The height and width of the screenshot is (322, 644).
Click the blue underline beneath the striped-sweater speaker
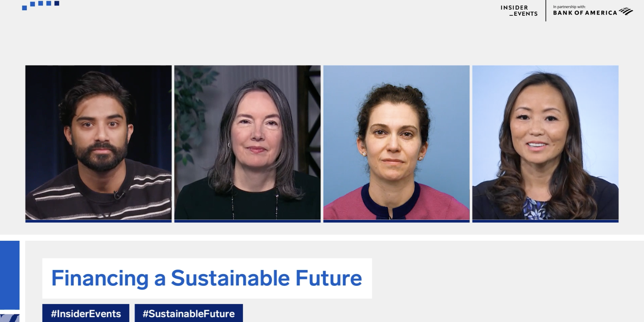98,221
